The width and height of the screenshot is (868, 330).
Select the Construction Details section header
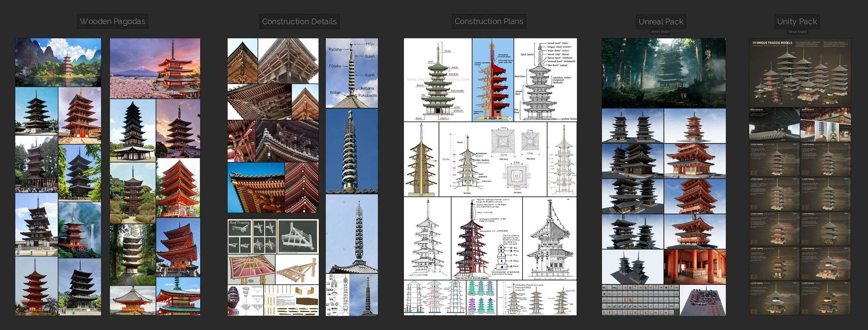coord(299,22)
